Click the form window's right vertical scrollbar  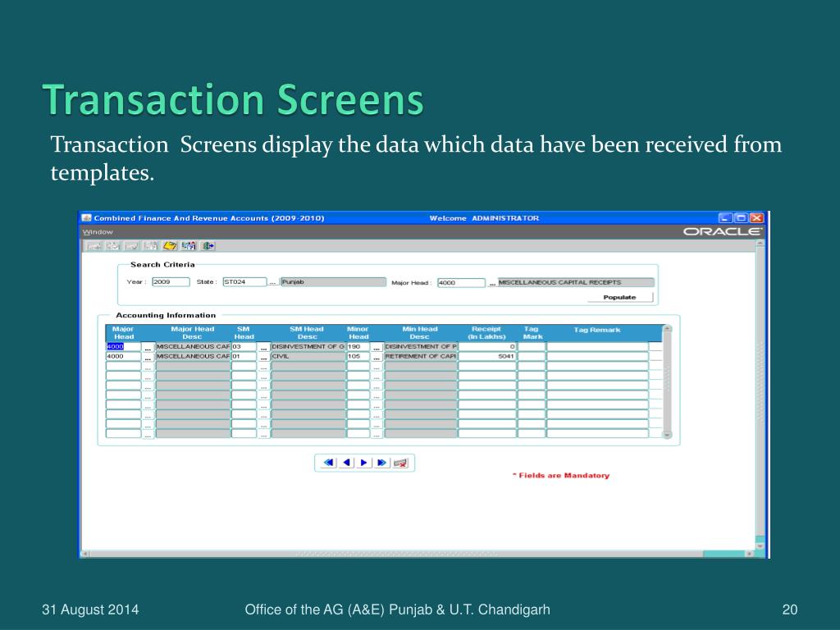[x=760, y=395]
